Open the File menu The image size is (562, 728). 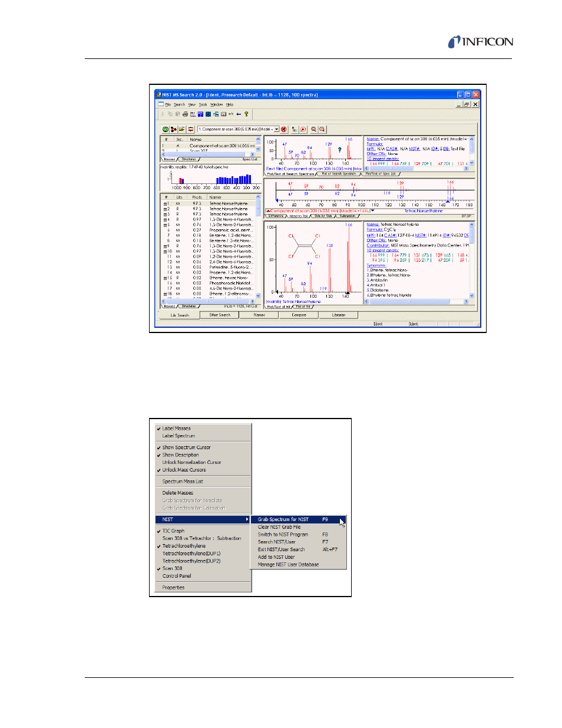click(x=168, y=104)
